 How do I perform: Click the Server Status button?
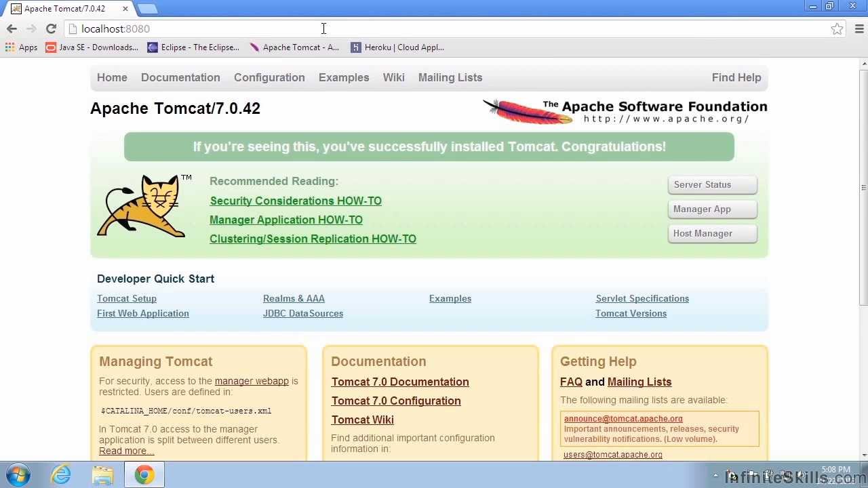tap(712, 184)
